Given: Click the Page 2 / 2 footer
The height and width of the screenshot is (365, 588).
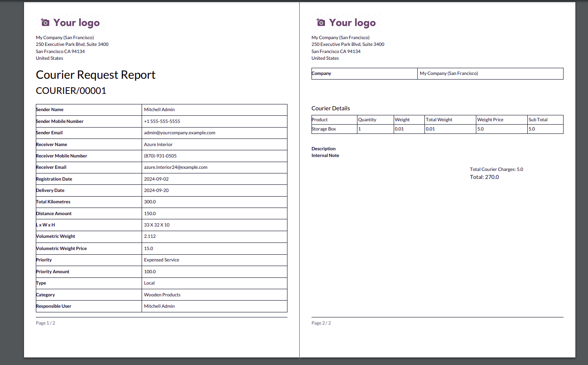Looking at the screenshot, I should click(321, 323).
